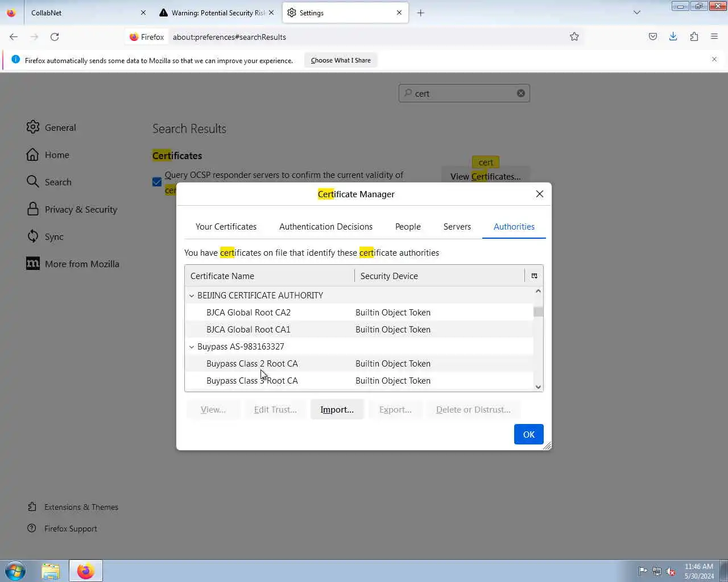728x582 pixels.
Task: Click the info icon in notification bar
Action: point(15,60)
